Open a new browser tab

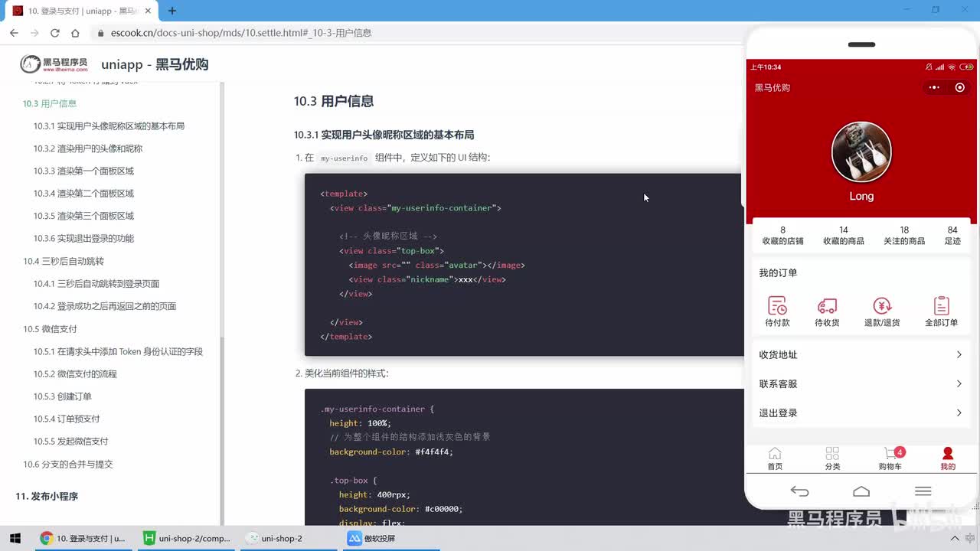pos(172,11)
